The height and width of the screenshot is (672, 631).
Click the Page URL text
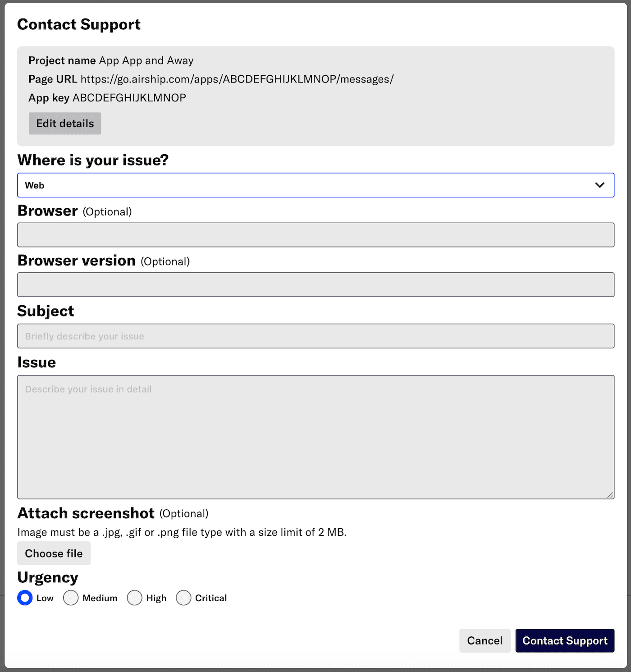237,79
